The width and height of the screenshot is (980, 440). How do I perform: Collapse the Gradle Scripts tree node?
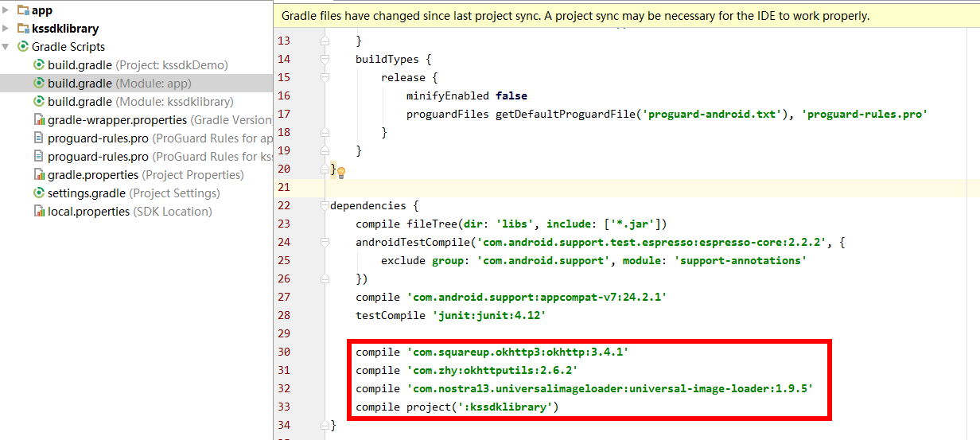pyautogui.click(x=7, y=47)
